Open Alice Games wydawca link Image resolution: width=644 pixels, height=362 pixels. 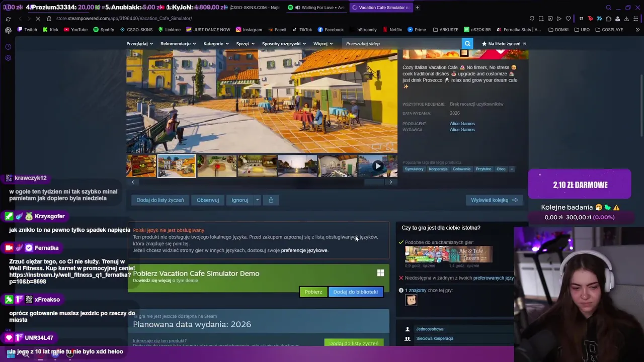click(462, 130)
